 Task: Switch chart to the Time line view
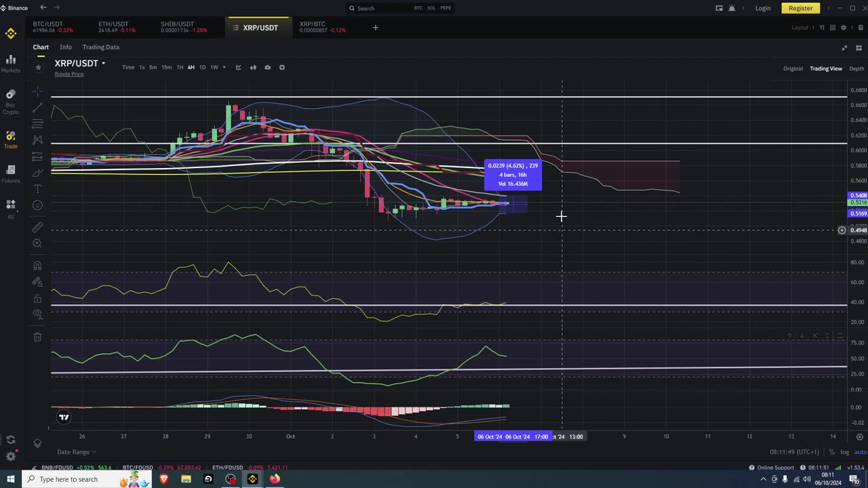point(128,67)
